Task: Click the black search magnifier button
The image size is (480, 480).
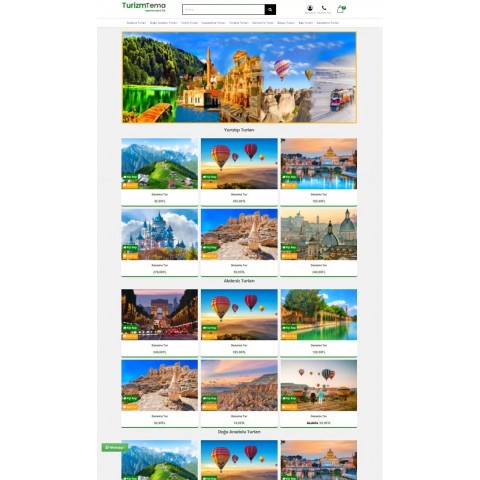Action: pyautogui.click(x=270, y=10)
